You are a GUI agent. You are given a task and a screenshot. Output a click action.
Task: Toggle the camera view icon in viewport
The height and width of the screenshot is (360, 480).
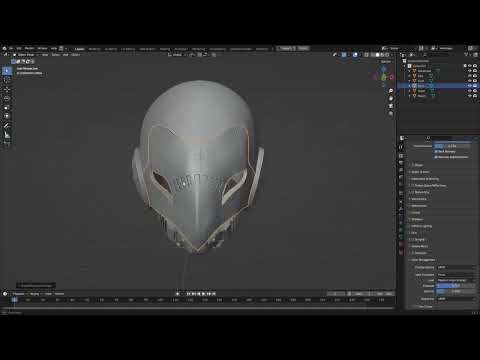tap(391, 106)
